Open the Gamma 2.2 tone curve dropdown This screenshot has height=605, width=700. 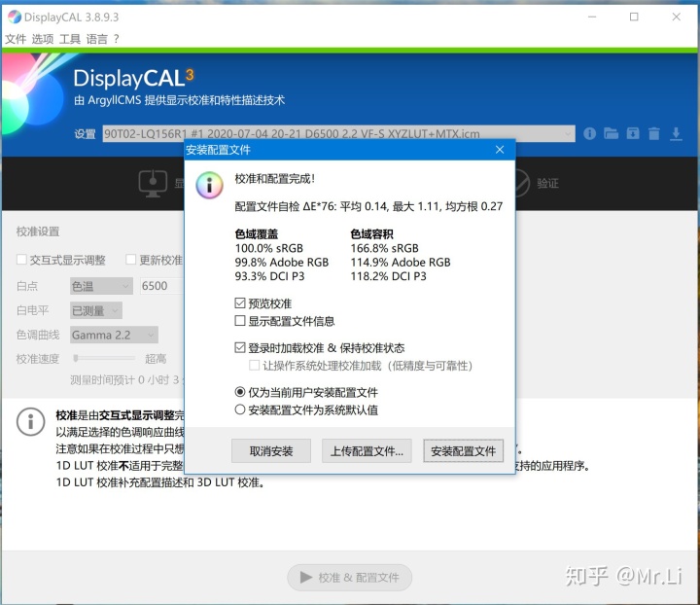(x=114, y=335)
